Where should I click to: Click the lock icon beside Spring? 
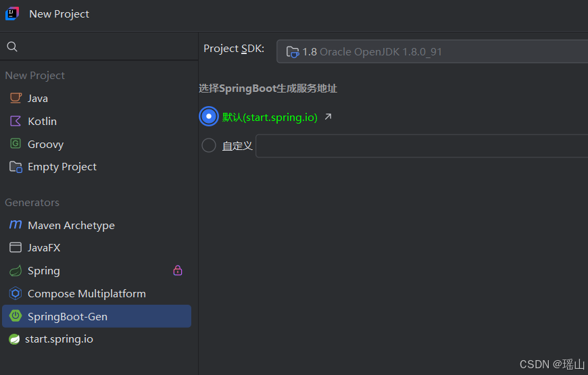[x=178, y=270]
